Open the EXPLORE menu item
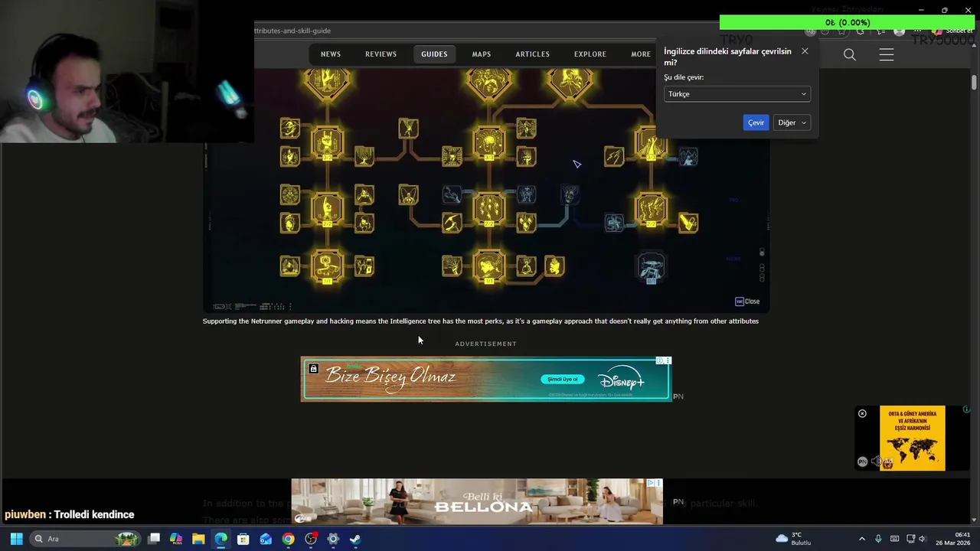 590,54
